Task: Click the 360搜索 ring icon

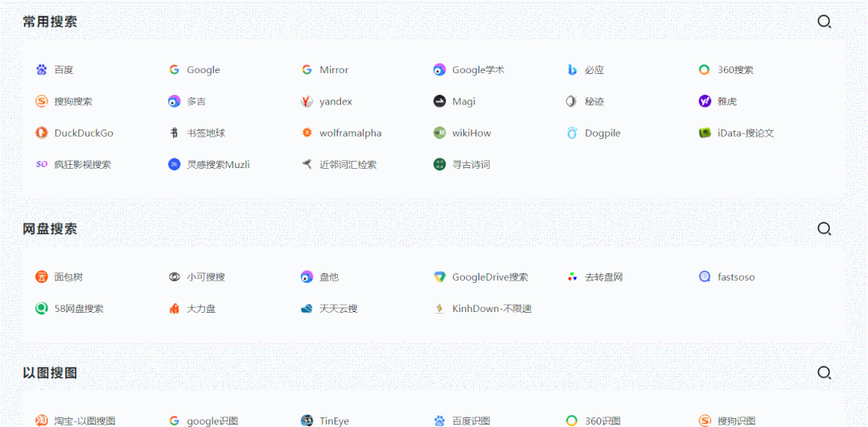Action: 705,70
